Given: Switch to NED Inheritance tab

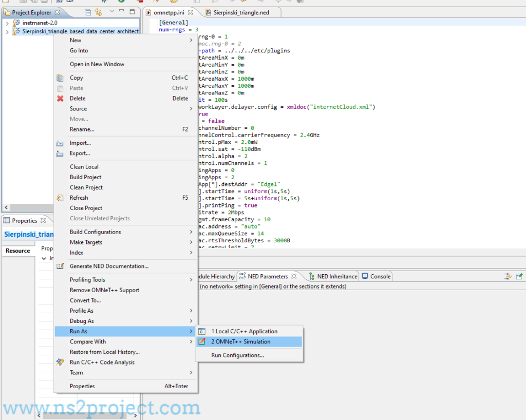Looking at the screenshot, I should [x=337, y=277].
